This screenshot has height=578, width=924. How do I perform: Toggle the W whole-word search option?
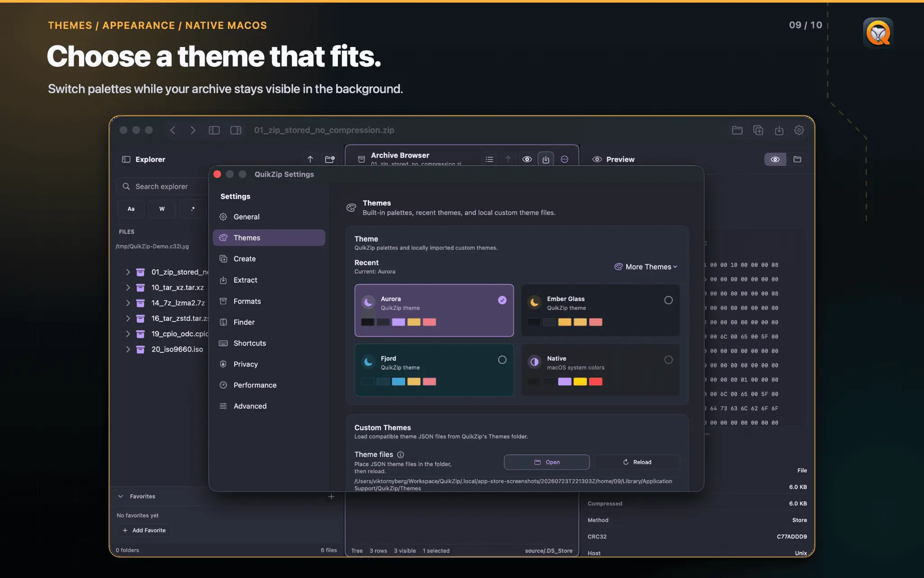162,209
